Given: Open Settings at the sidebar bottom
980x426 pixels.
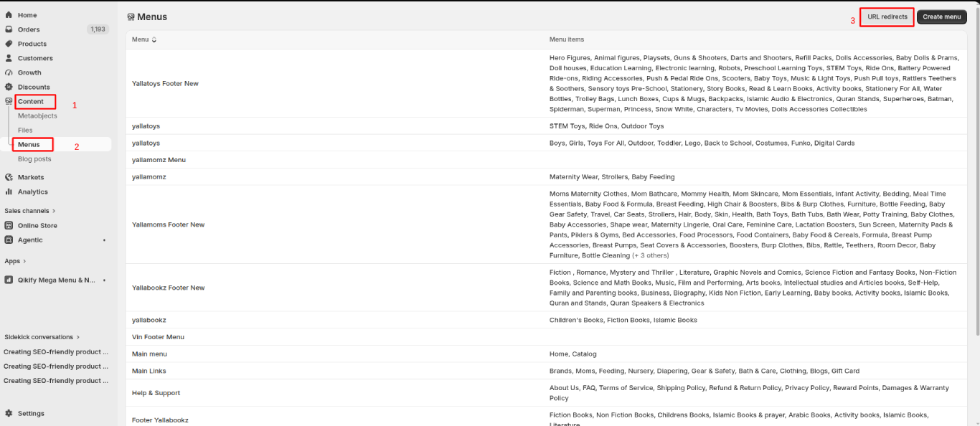Looking at the screenshot, I should click(x=31, y=413).
